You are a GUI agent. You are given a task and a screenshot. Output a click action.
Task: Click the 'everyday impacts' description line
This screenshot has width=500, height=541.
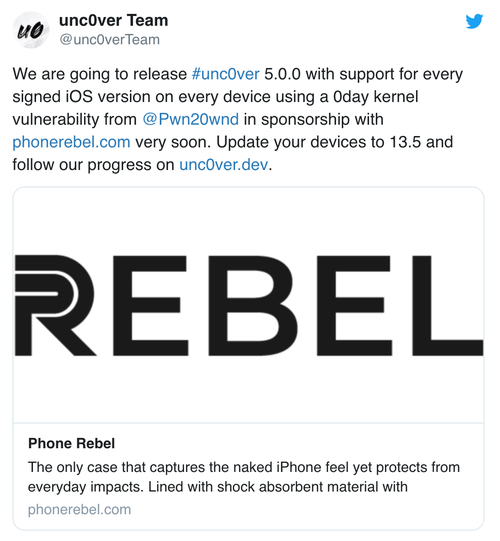217,487
